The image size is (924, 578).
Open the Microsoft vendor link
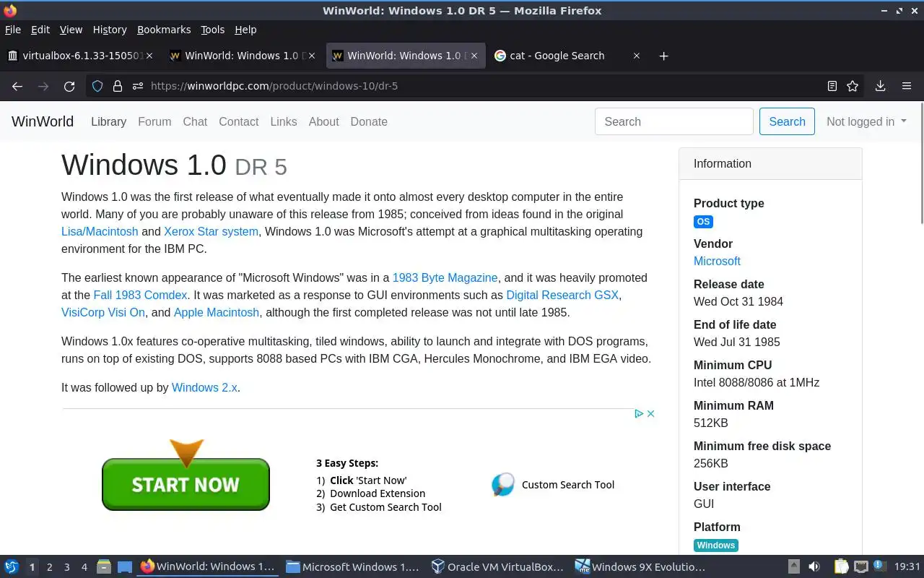717,261
